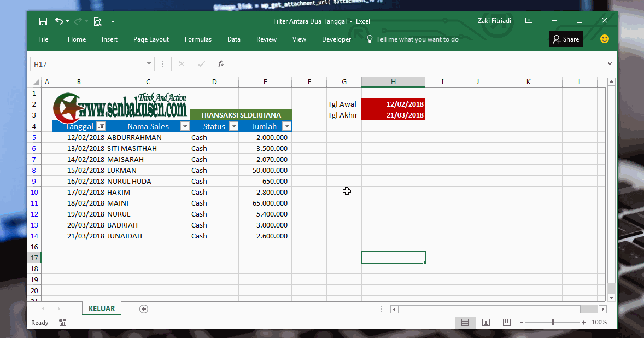Open the View ribbon tab
The height and width of the screenshot is (338, 644).
(299, 39)
